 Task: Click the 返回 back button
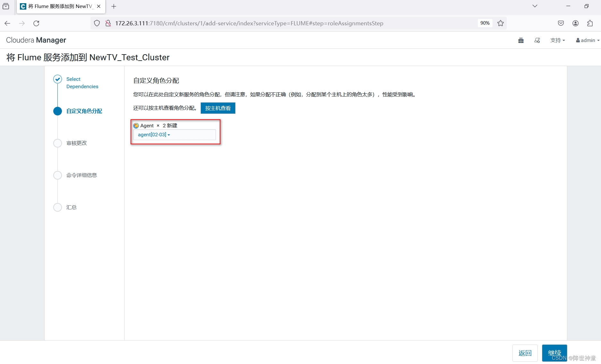coord(525,353)
